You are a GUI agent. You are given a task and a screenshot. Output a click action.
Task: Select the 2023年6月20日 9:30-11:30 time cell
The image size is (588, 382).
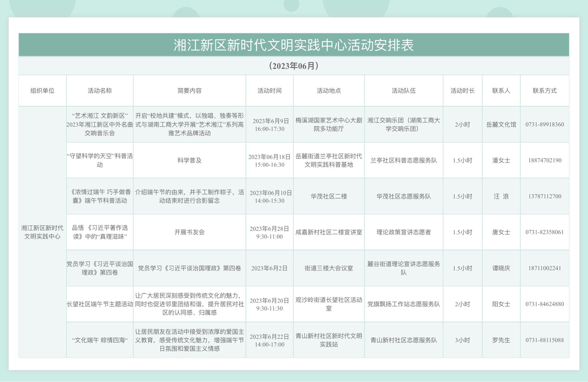[x=269, y=304]
